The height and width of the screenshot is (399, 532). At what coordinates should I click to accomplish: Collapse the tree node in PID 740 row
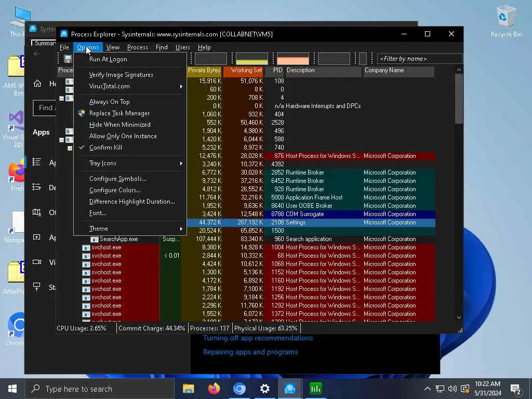(x=69, y=148)
